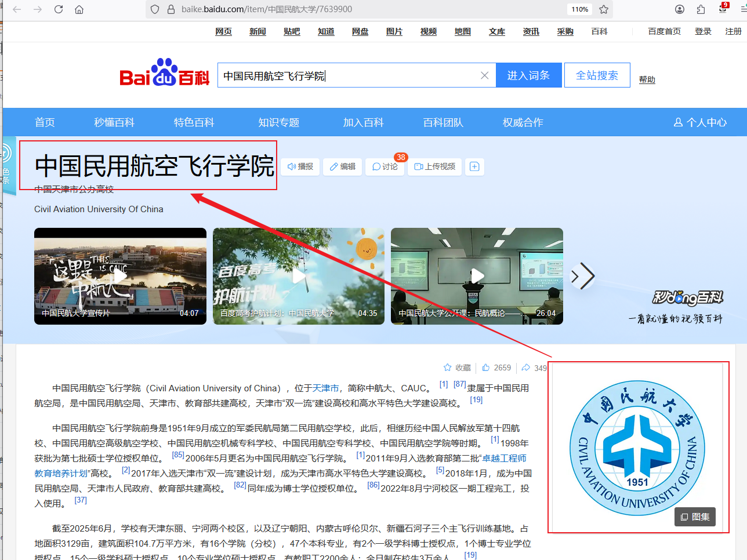
Task: Reload the page
Action: coord(59,9)
